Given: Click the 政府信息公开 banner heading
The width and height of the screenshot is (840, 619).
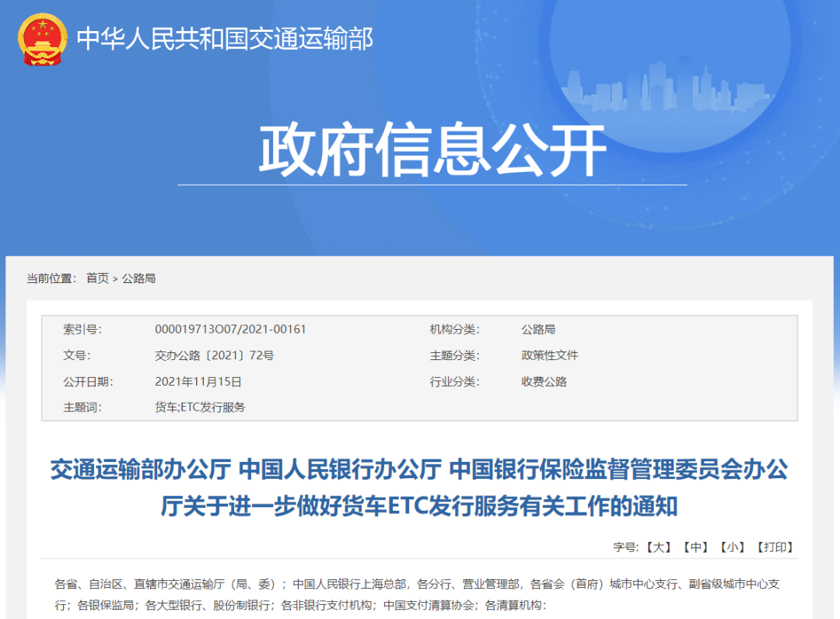Looking at the screenshot, I should click(432, 150).
